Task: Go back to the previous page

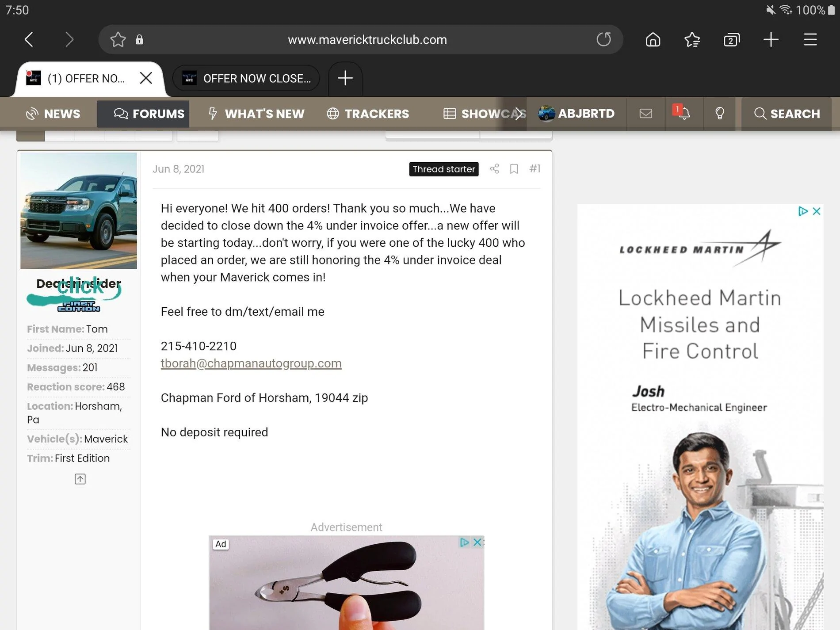Action: pyautogui.click(x=29, y=40)
